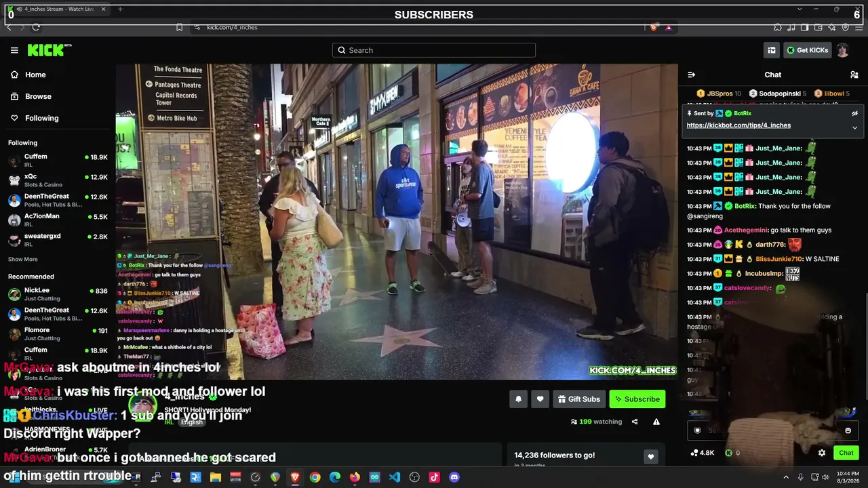Open taskbar clock showing 10:44 PM
Image resolution: width=868 pixels, height=488 pixels.
point(848,477)
